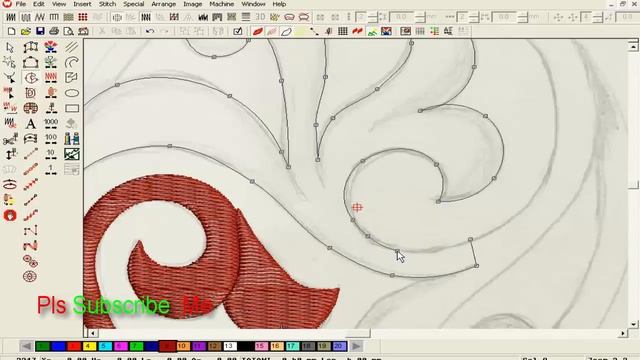This screenshot has width=640, height=360.
Task: Open the Stitch menu
Action: pyautogui.click(x=107, y=4)
